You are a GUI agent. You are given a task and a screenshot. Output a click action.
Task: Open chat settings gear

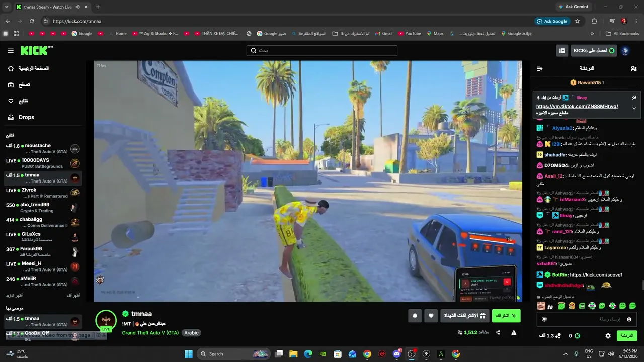608,336
